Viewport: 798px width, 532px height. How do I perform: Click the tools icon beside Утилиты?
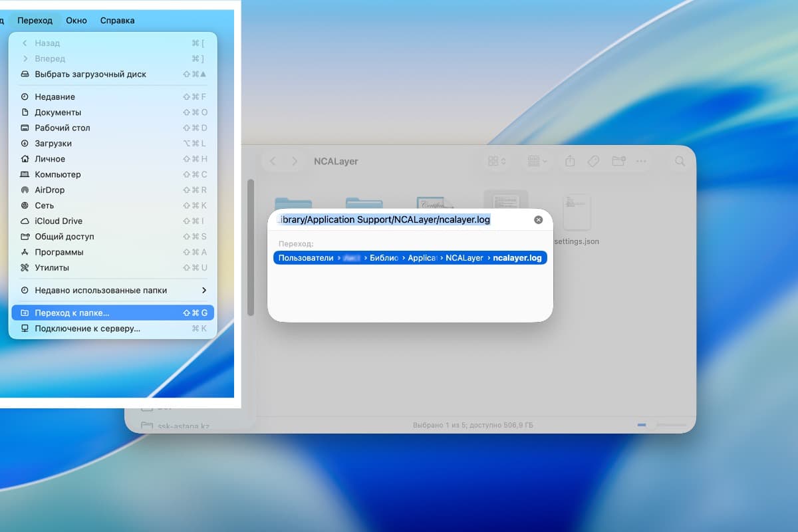(25, 267)
